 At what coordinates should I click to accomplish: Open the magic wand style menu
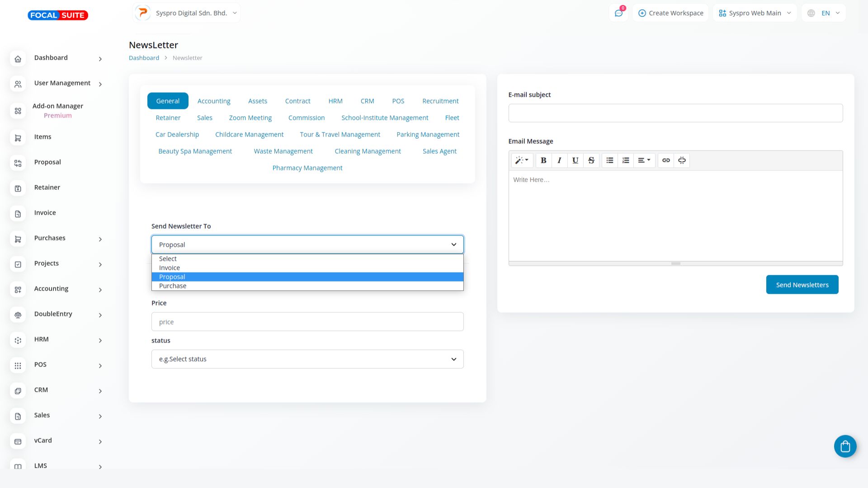pyautogui.click(x=522, y=160)
